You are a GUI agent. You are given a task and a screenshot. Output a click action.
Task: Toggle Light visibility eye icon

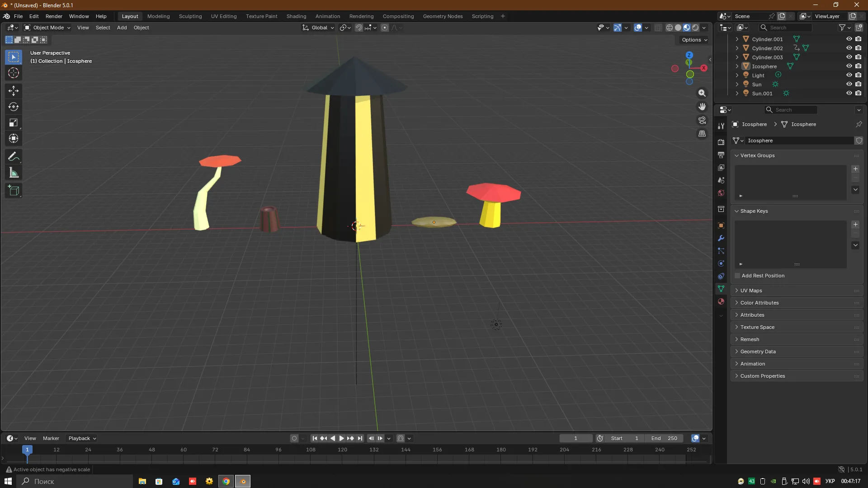point(849,75)
